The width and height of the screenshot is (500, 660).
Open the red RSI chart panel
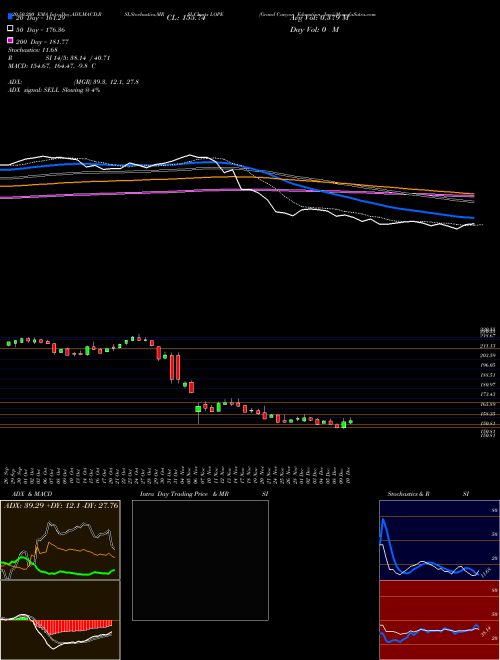(x=439, y=620)
